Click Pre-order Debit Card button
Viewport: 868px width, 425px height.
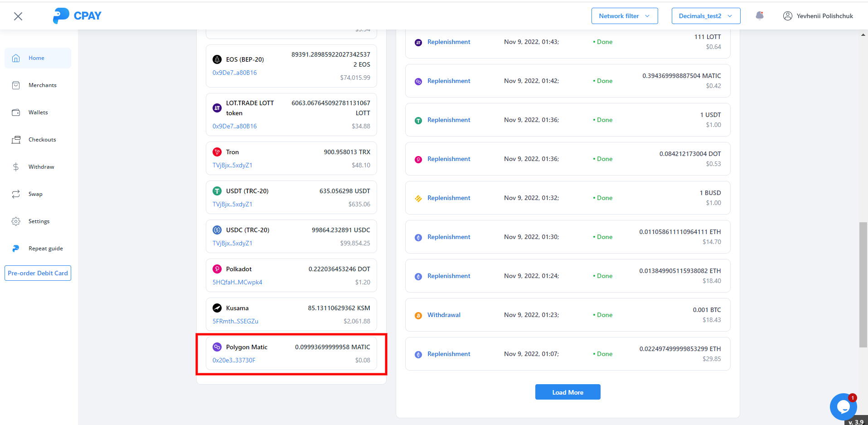coord(38,273)
